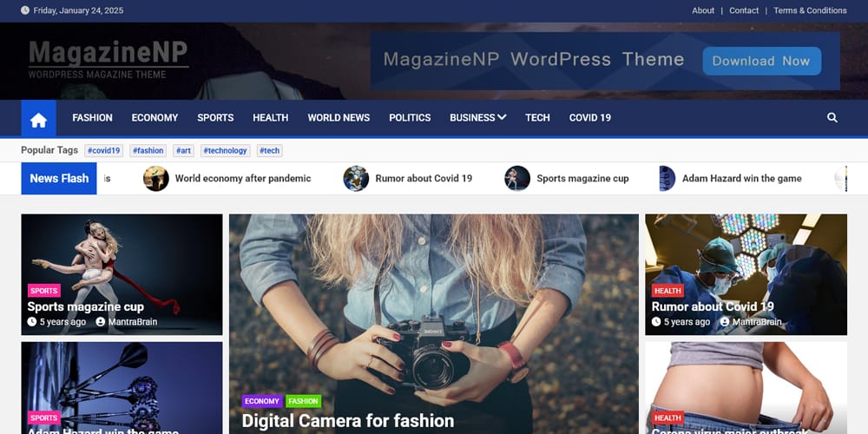Open the Economy menu item
This screenshot has height=434, width=868.
[155, 117]
